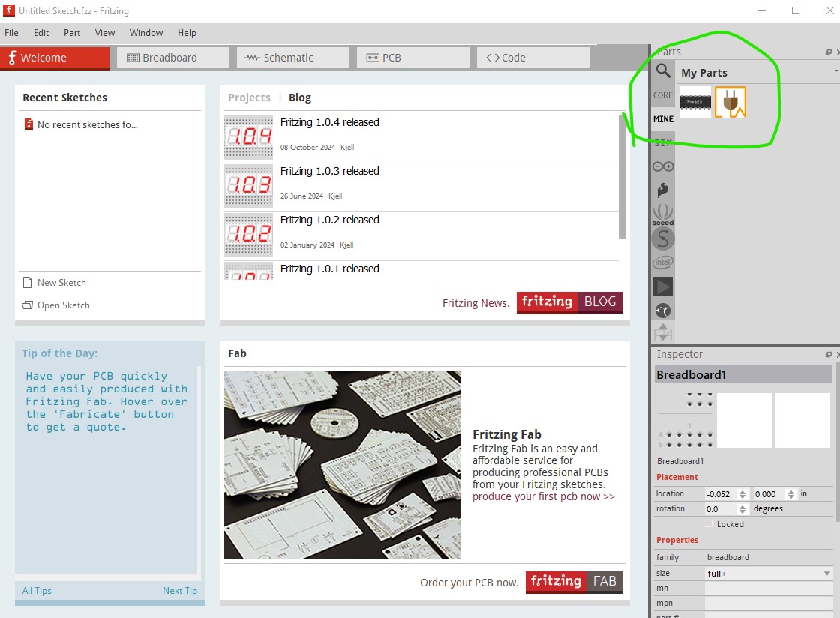Select the Intel parts bin icon
Viewport: 840px width, 618px height.
click(663, 262)
